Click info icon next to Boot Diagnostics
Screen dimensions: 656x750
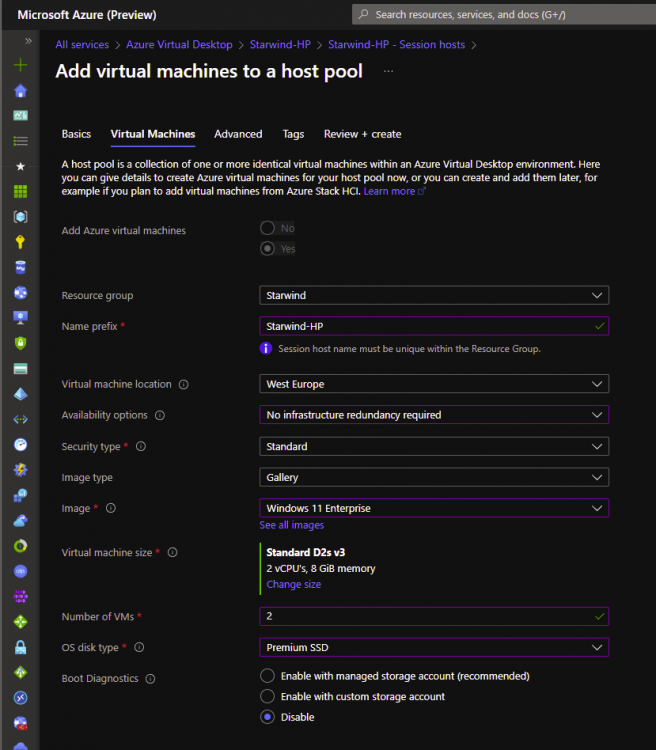tap(150, 679)
